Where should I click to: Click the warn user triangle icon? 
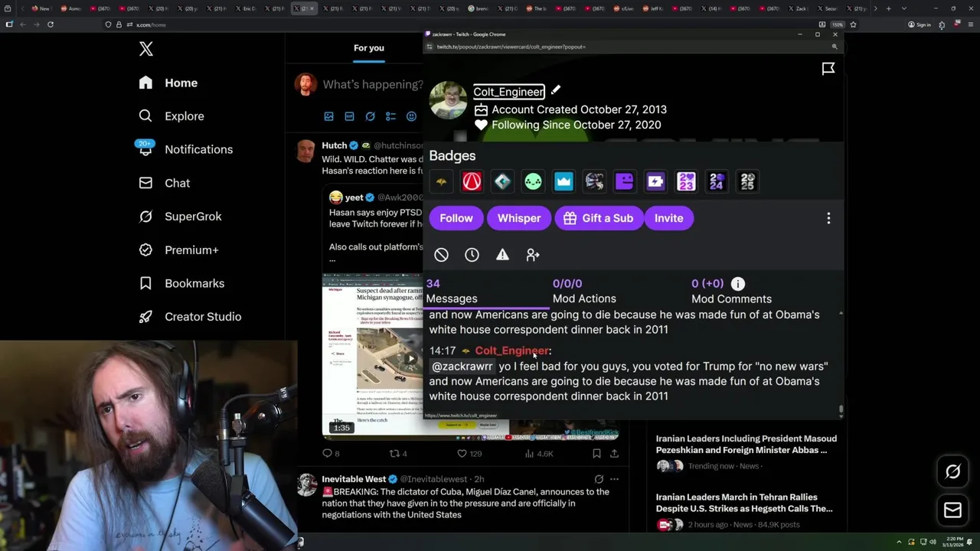[x=502, y=255]
